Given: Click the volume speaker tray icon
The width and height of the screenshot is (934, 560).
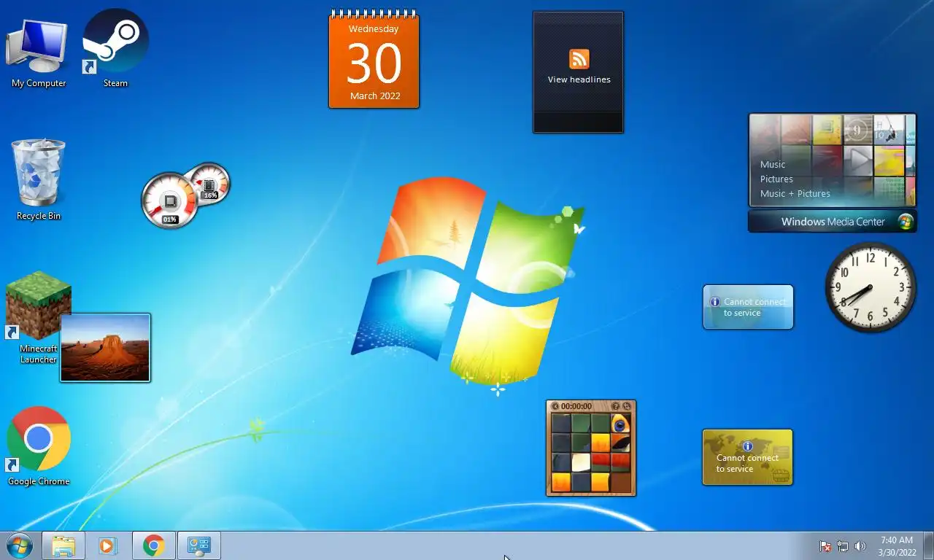Looking at the screenshot, I should tap(860, 546).
